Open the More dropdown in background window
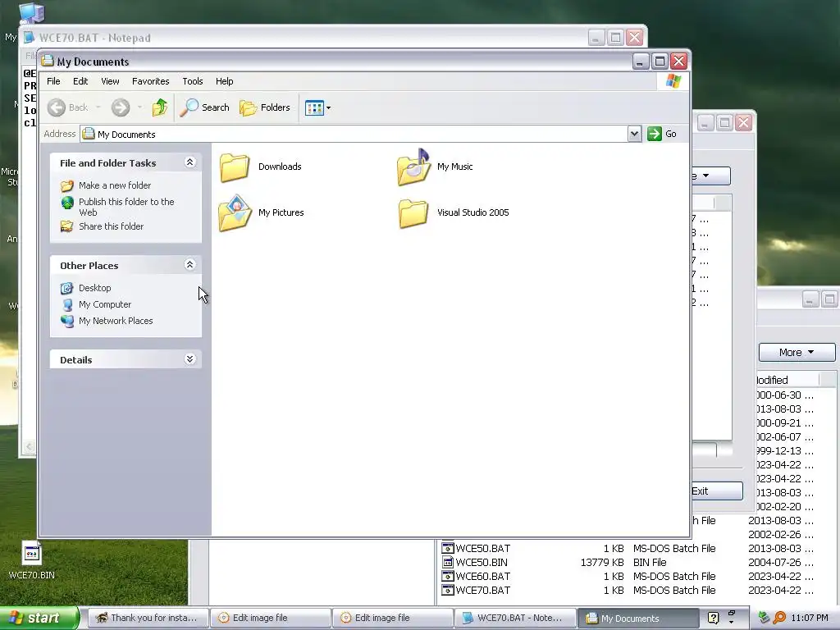The height and width of the screenshot is (630, 840). (x=797, y=353)
